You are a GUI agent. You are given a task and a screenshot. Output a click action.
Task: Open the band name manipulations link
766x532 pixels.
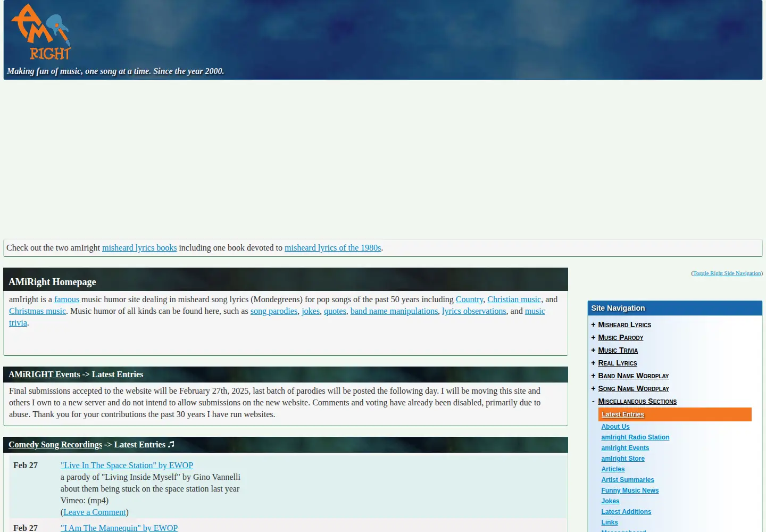[x=394, y=311]
